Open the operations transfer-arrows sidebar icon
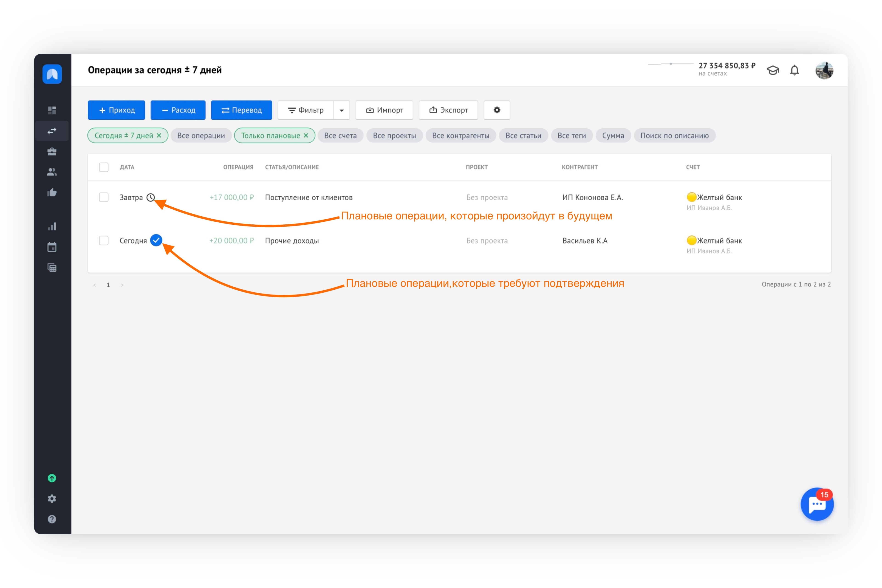Screen dimensions: 882x588 (52, 131)
